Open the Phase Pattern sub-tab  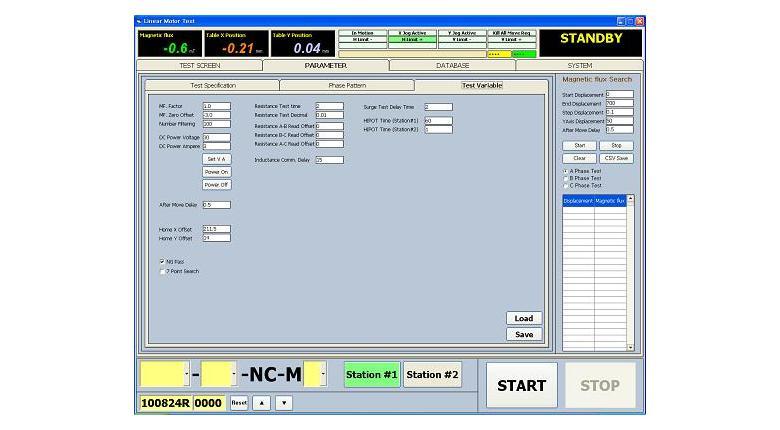click(x=347, y=86)
